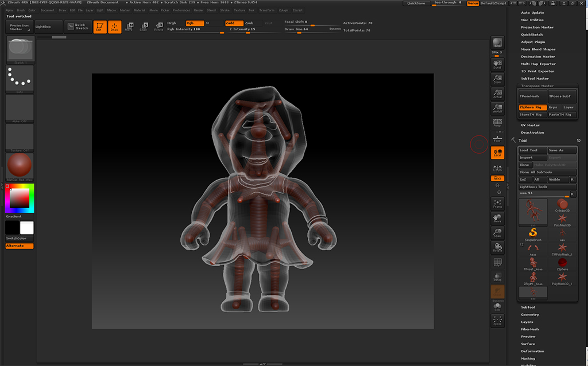Select the Edit mode icon
Image resolution: width=588 pixels, height=366 pixels.
[x=99, y=27]
